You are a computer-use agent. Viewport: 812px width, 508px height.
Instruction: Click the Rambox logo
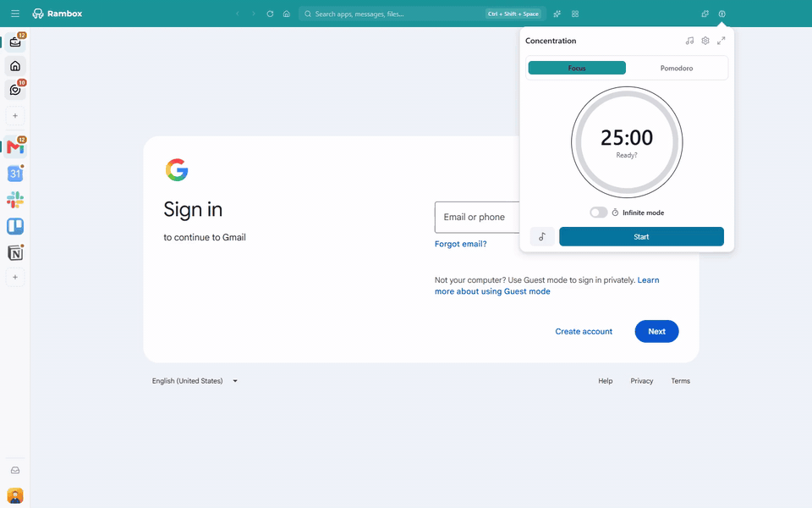click(57, 14)
